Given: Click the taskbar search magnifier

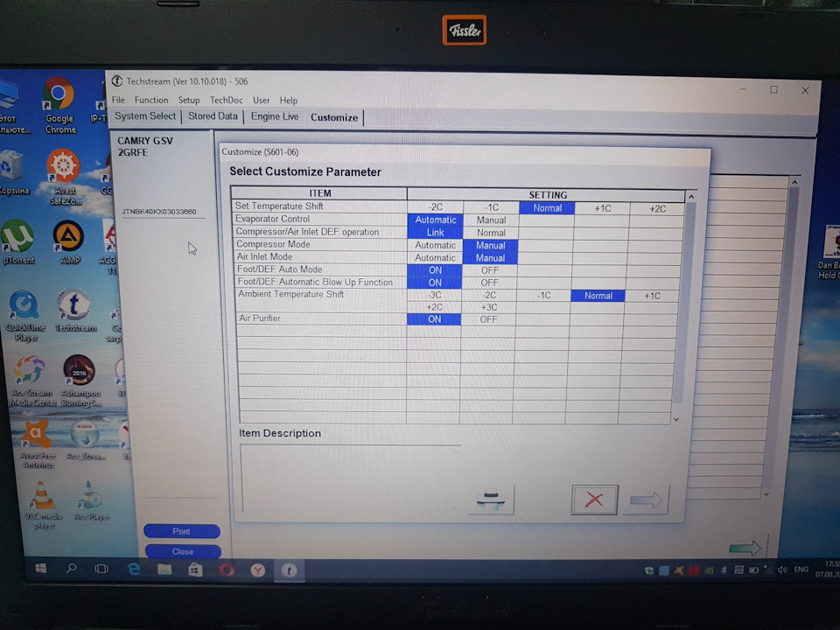Looking at the screenshot, I should click(x=71, y=569).
